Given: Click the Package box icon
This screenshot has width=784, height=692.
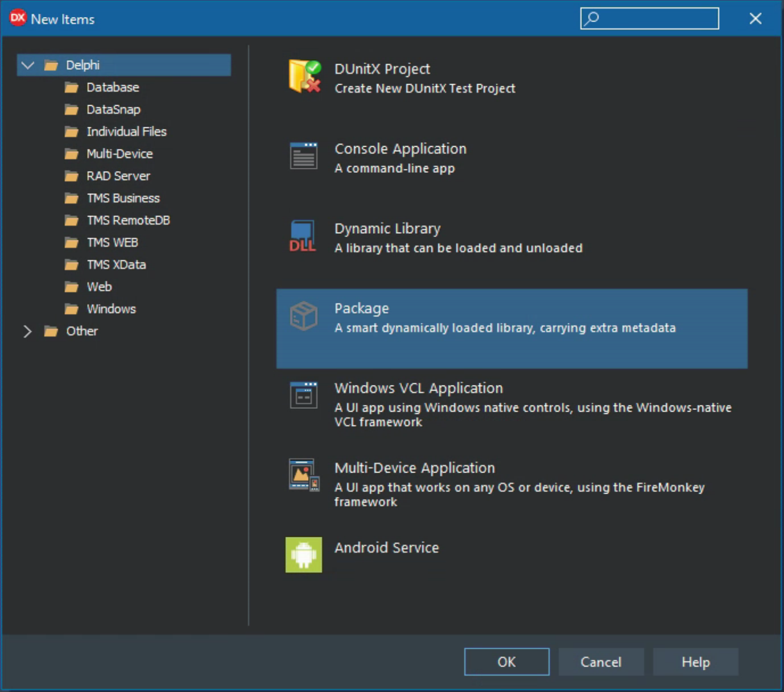Looking at the screenshot, I should (304, 316).
